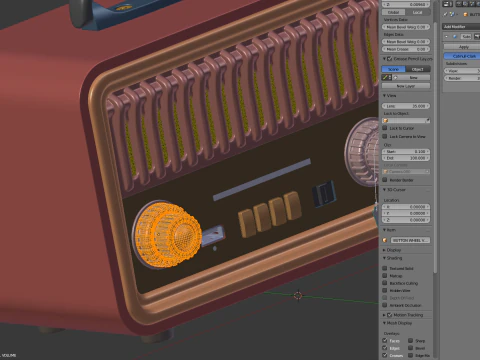Uncheck the Edges overlay checkbox
Viewport: 480px width, 360px height.
[385, 348]
